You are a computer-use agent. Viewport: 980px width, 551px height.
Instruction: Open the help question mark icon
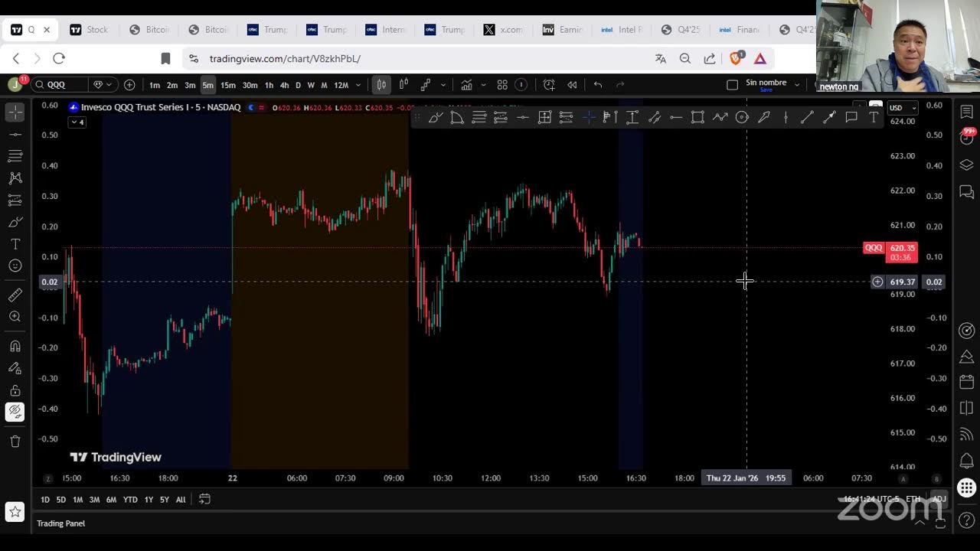(967, 521)
